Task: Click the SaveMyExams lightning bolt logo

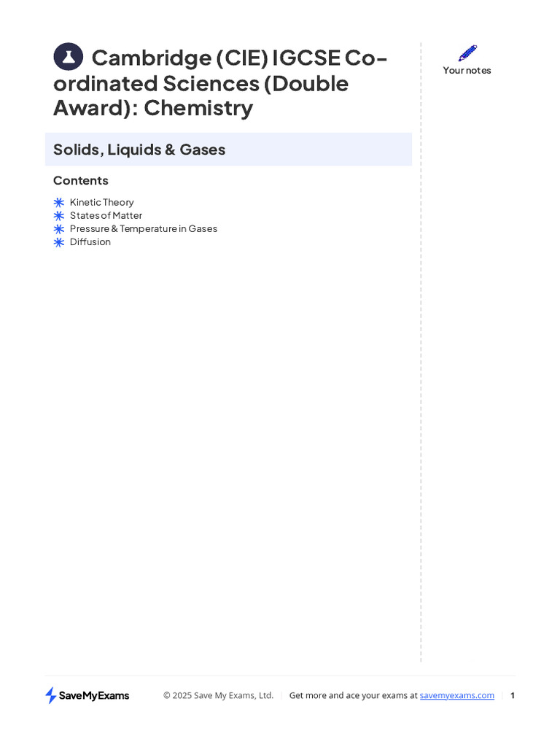Action: coord(51,695)
